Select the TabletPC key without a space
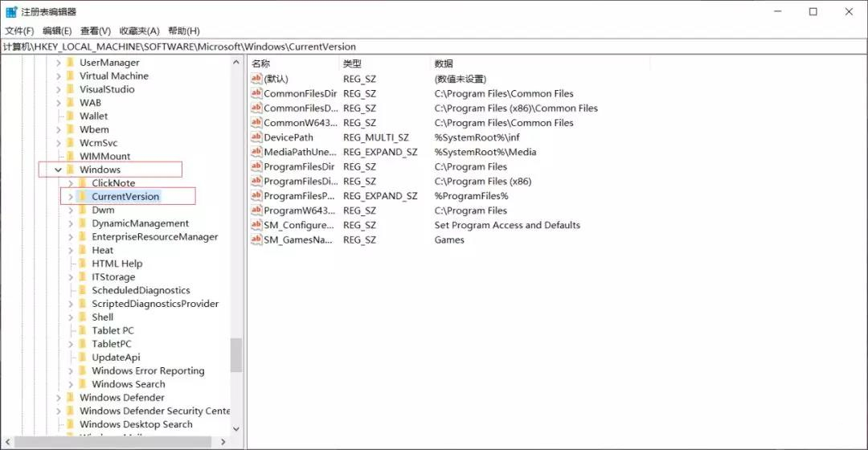Viewport: 868px width, 450px height. point(111,344)
